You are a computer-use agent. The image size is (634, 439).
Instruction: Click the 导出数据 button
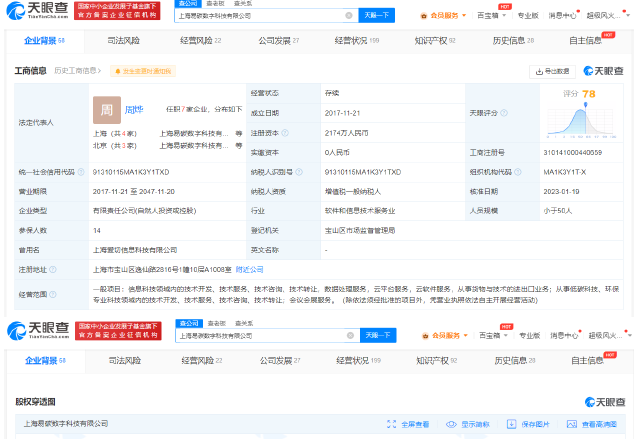(x=552, y=72)
